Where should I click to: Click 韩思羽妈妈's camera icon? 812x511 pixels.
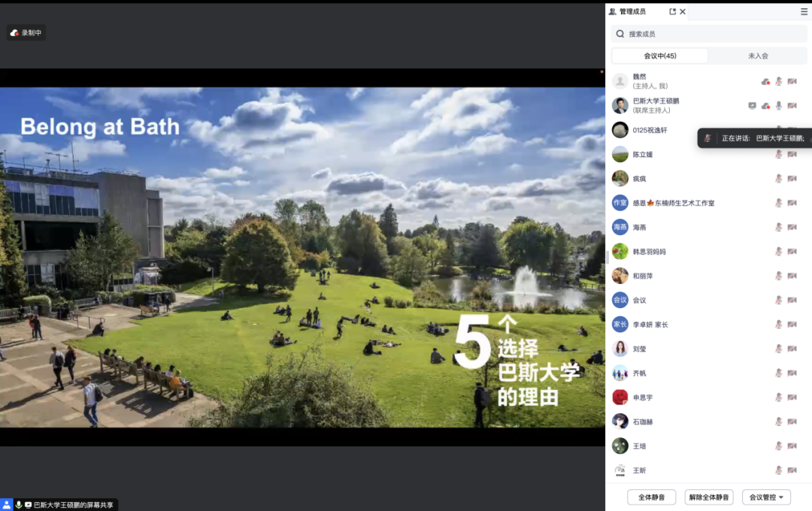click(x=792, y=252)
